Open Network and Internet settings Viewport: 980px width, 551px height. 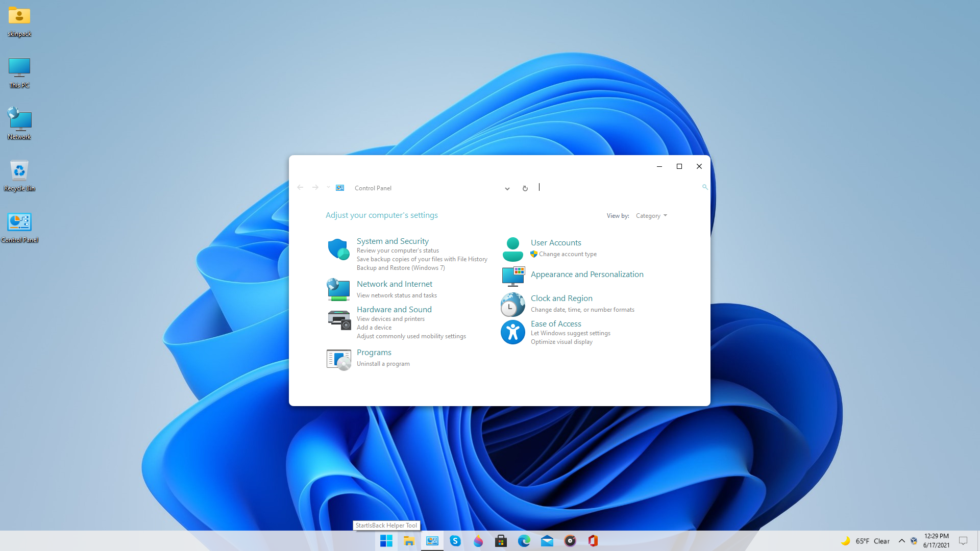tap(395, 283)
